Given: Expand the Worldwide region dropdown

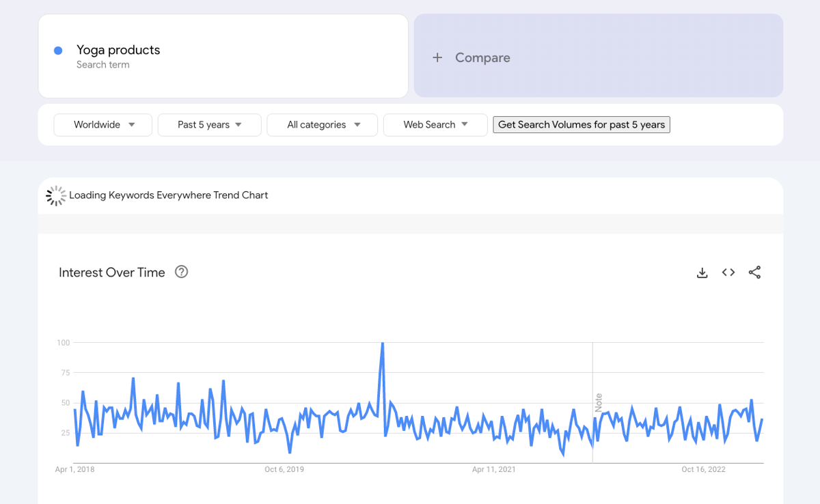Looking at the screenshot, I should [x=103, y=125].
